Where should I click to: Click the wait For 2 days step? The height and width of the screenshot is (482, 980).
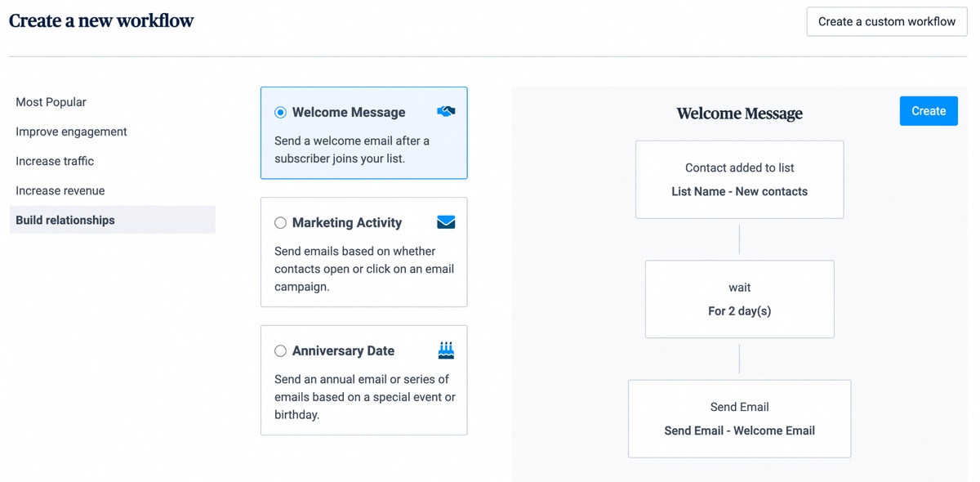click(739, 299)
